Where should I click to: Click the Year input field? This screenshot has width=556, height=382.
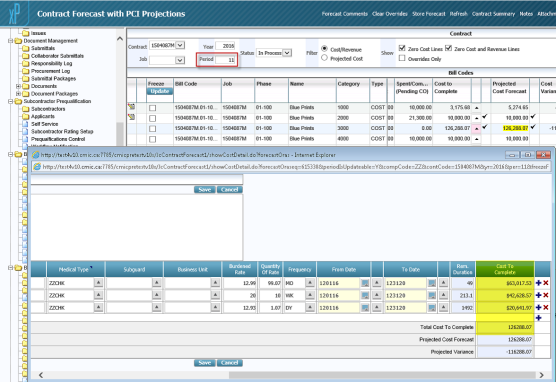tap(226, 46)
